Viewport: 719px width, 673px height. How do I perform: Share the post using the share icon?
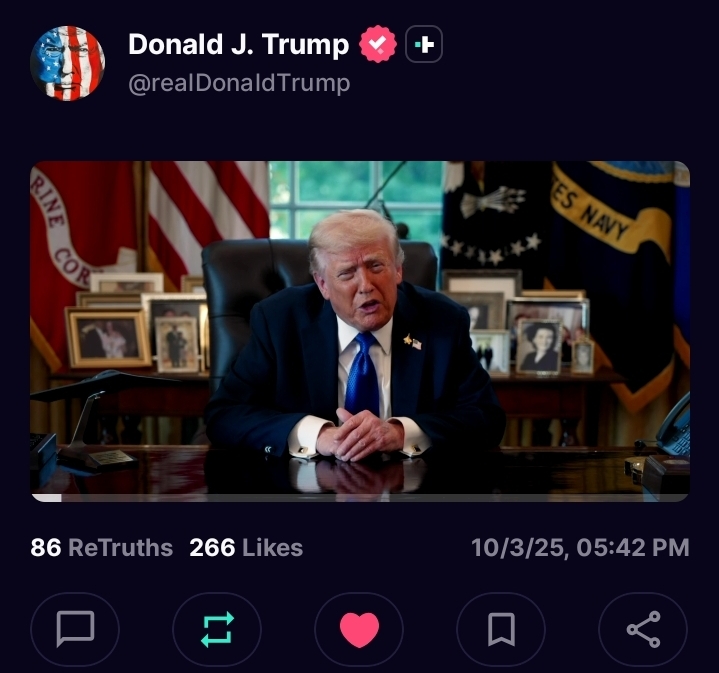pyautogui.click(x=643, y=629)
